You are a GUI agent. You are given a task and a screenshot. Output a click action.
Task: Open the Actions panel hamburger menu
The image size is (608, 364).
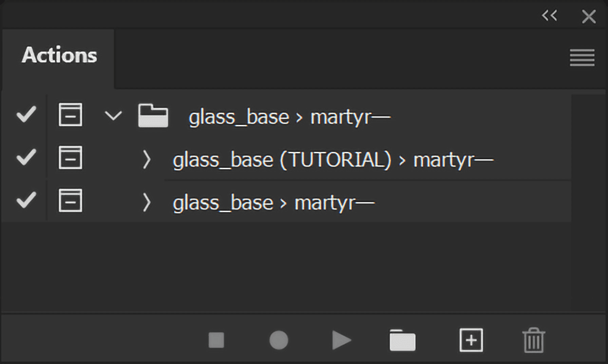(582, 58)
